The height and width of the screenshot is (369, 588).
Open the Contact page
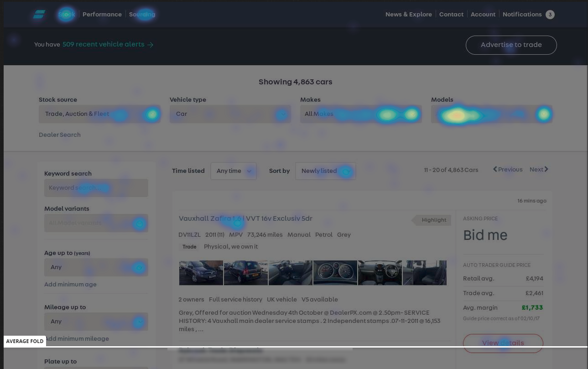tap(451, 14)
